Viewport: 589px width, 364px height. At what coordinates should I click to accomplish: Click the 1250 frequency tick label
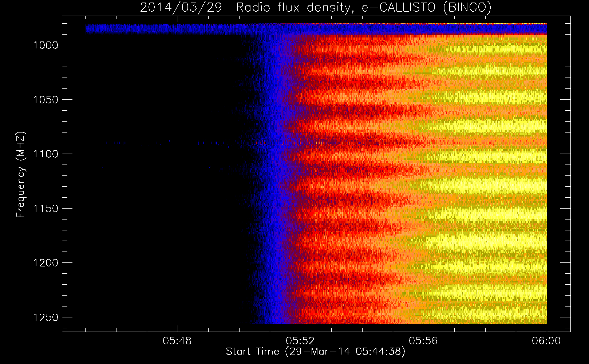coord(46,317)
